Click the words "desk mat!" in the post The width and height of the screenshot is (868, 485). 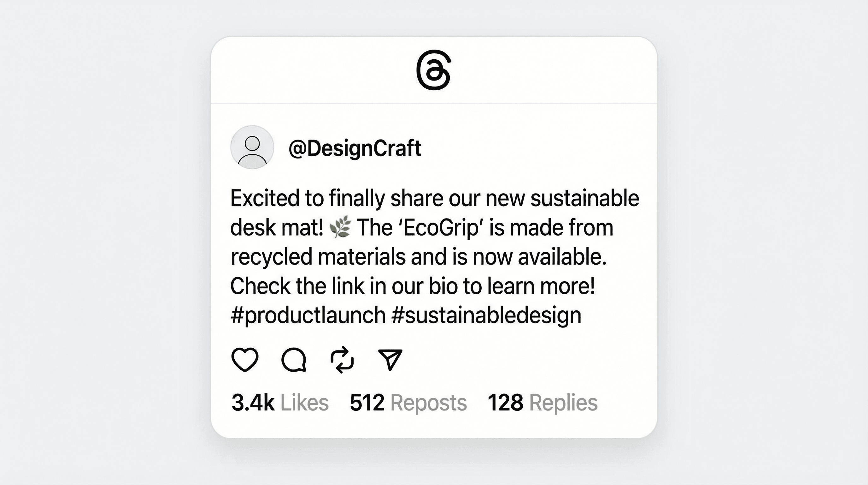pyautogui.click(x=277, y=228)
